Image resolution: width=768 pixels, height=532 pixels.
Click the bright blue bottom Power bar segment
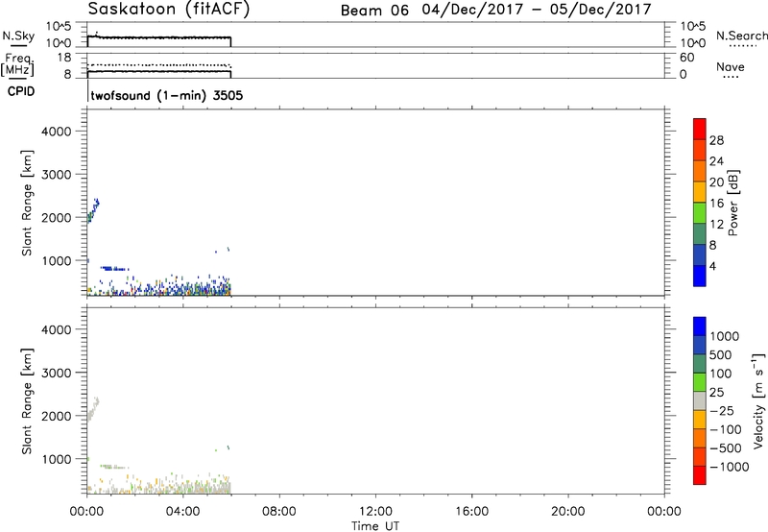click(700, 276)
